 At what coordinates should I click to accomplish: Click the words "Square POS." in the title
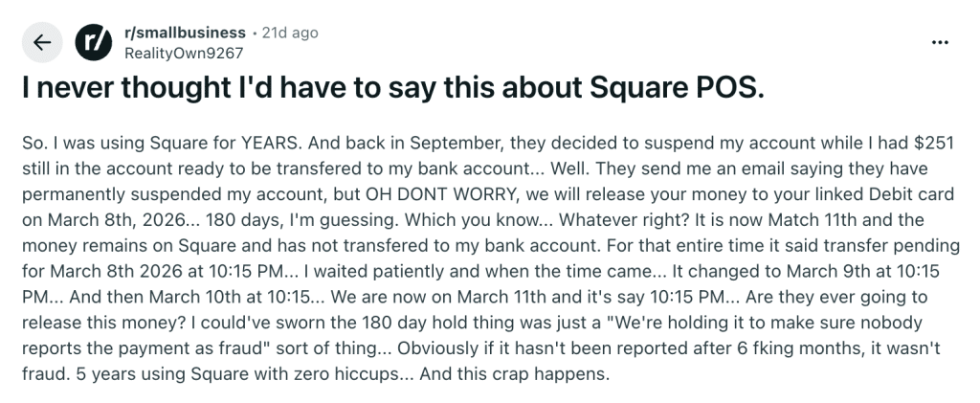point(681,89)
